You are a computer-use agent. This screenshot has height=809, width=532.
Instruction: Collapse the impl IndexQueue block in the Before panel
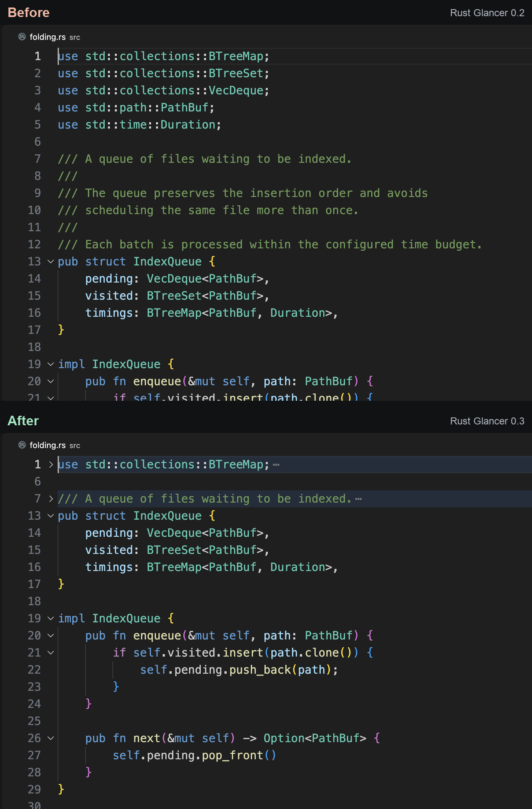[51, 364]
